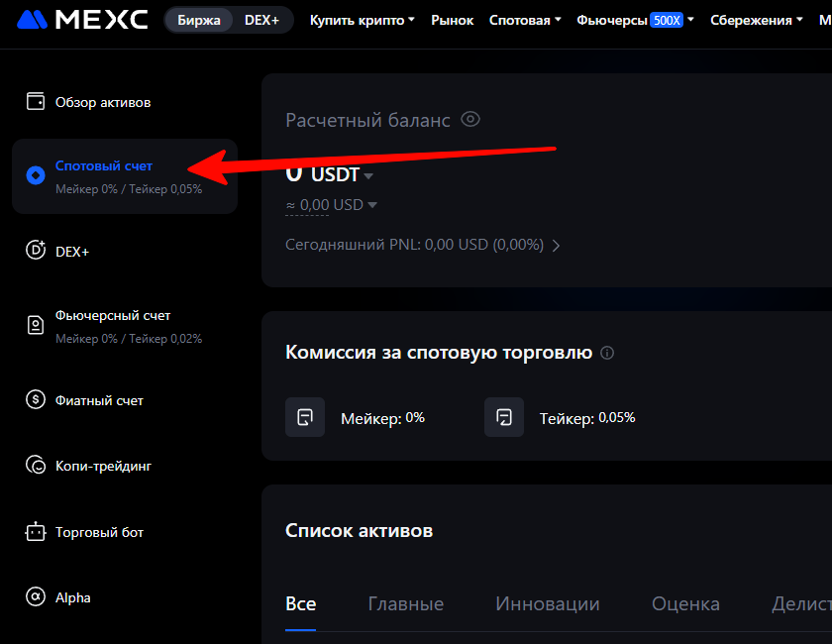Click the Список активов heading
This screenshot has width=832, height=644.
click(x=360, y=530)
